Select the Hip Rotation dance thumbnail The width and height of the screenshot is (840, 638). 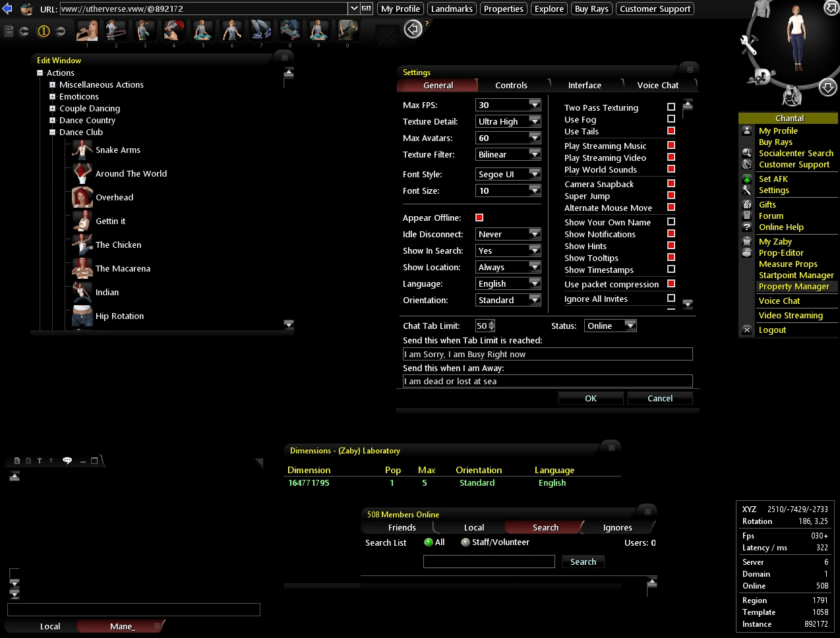coord(81,316)
